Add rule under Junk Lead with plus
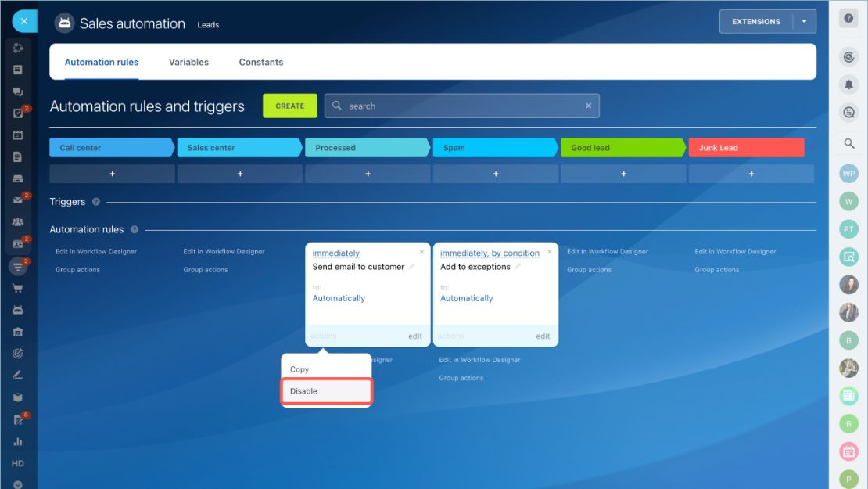The height and width of the screenshot is (489, 868). point(751,174)
